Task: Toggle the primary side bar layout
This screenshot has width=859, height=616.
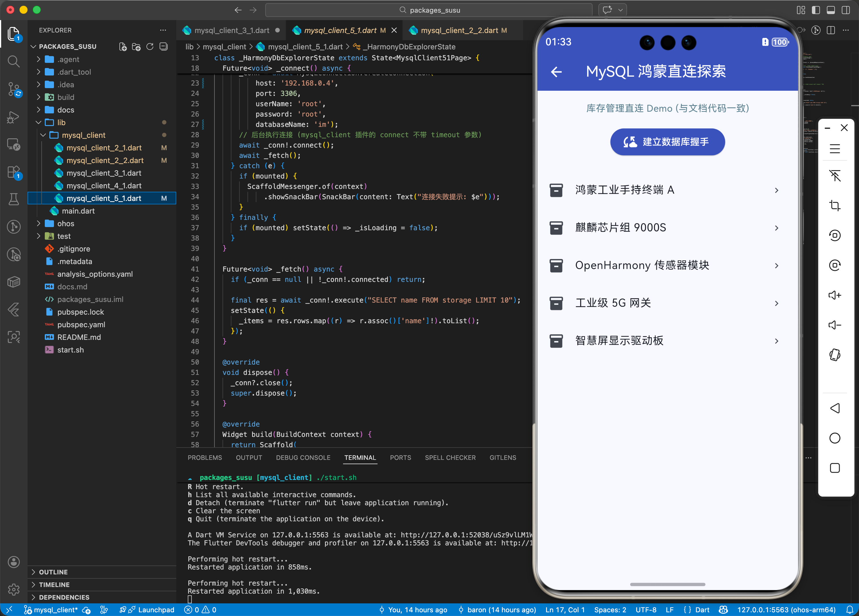Action: coord(816,10)
